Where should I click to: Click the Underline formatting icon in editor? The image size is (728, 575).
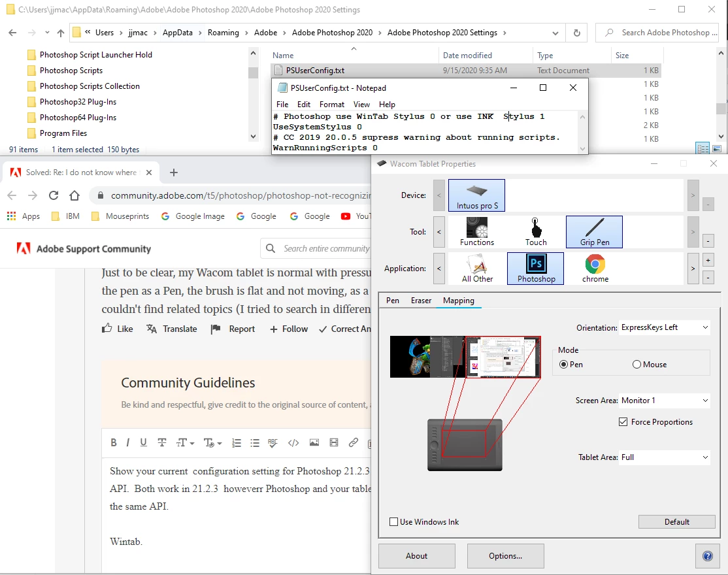pos(144,442)
